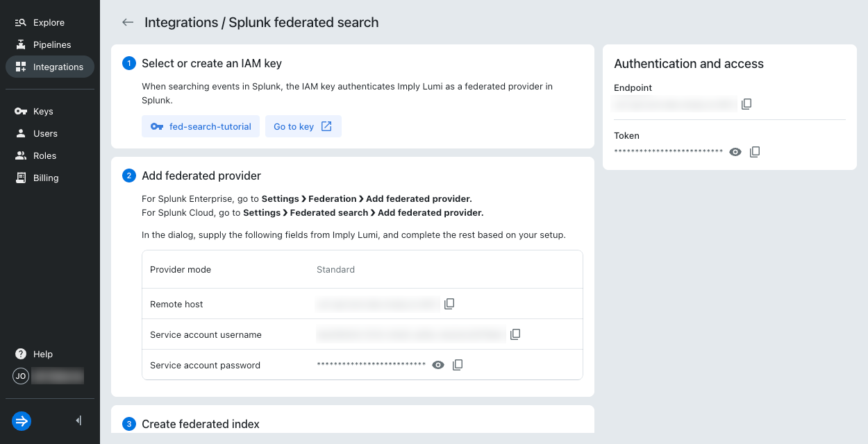Click the Service account username label
The image size is (868, 444).
pos(206,334)
